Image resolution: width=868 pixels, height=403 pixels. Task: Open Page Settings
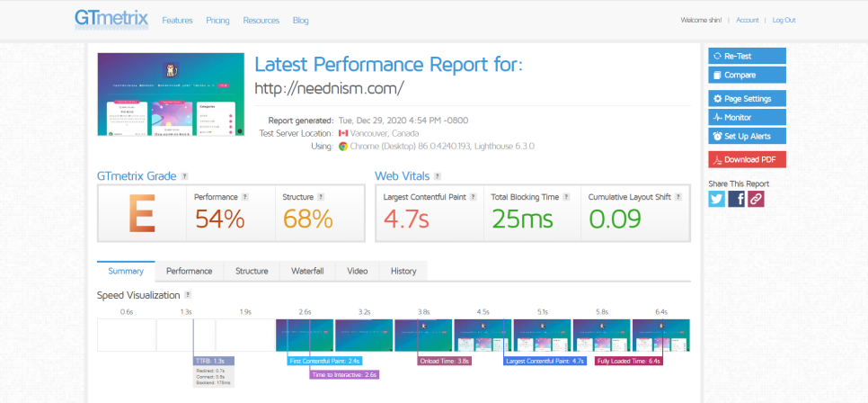747,99
